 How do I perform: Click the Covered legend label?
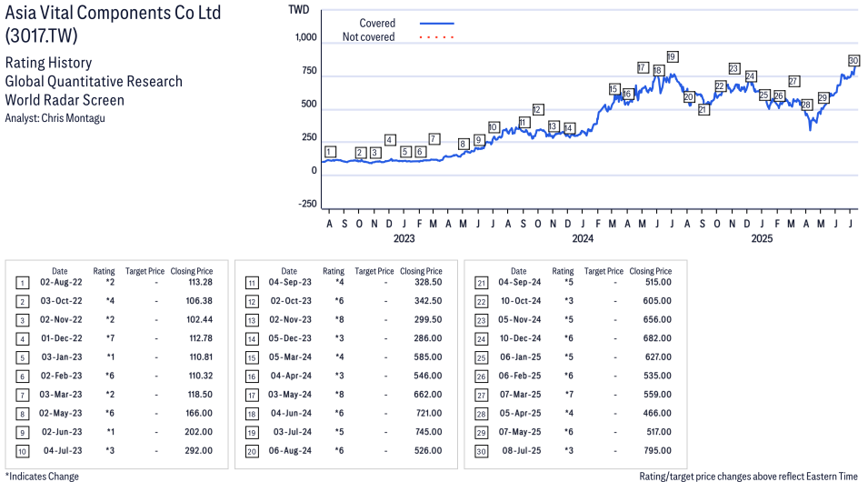[x=377, y=24]
